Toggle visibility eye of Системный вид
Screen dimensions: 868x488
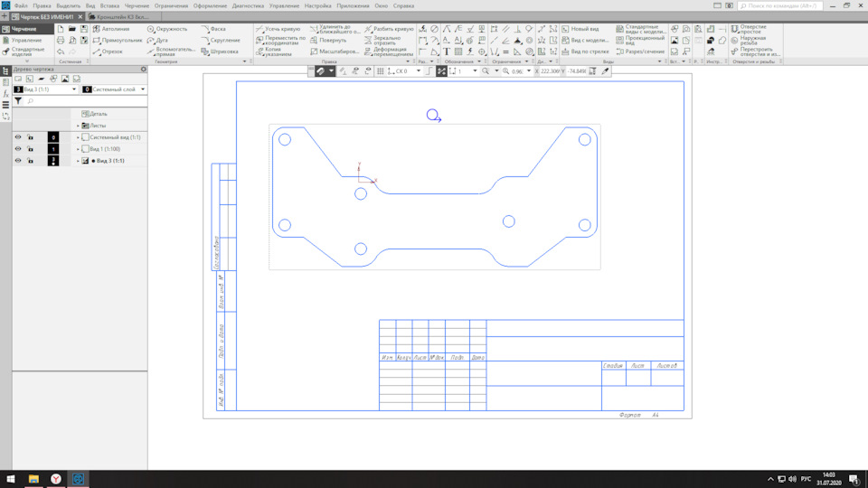coord(18,137)
